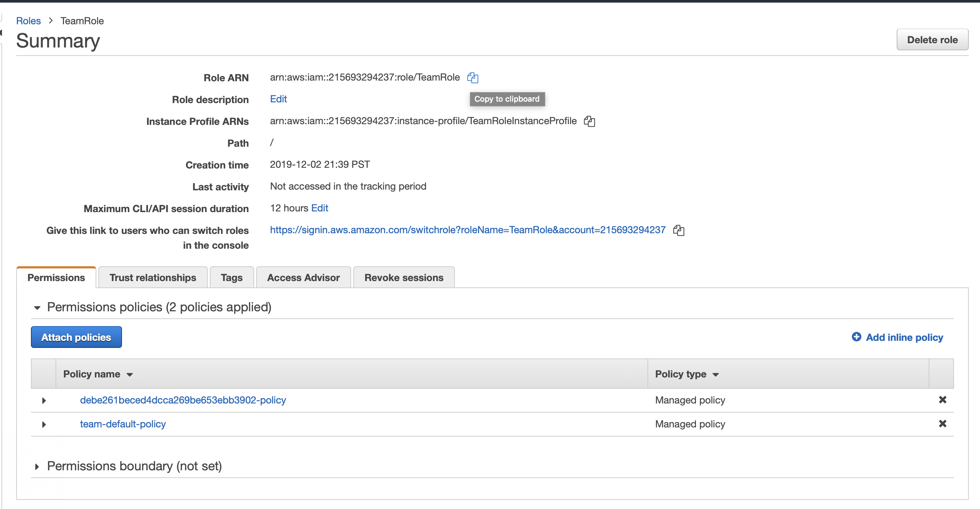Edit the maximum session duration
Image resolution: width=980 pixels, height=509 pixels.
click(x=320, y=208)
